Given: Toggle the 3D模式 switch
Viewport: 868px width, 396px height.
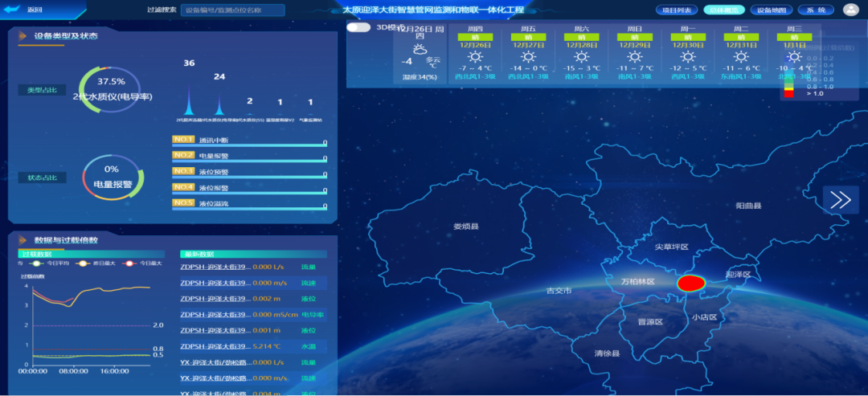Looking at the screenshot, I should pos(358,27).
